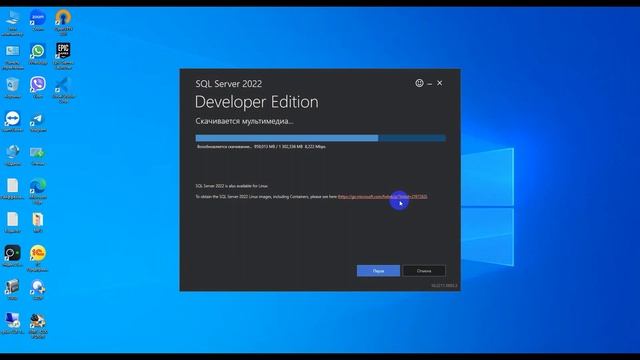Close the SQL Server 2022 installer window

[x=440, y=83]
